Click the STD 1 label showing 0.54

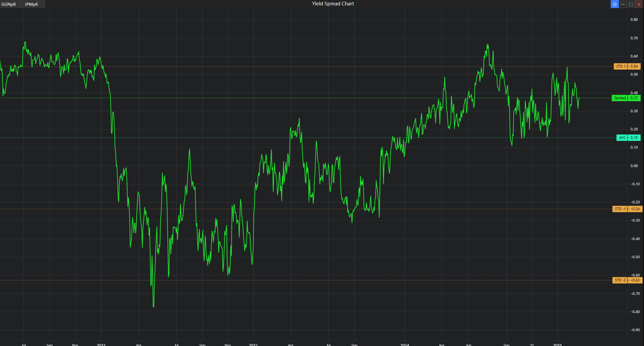(x=627, y=66)
